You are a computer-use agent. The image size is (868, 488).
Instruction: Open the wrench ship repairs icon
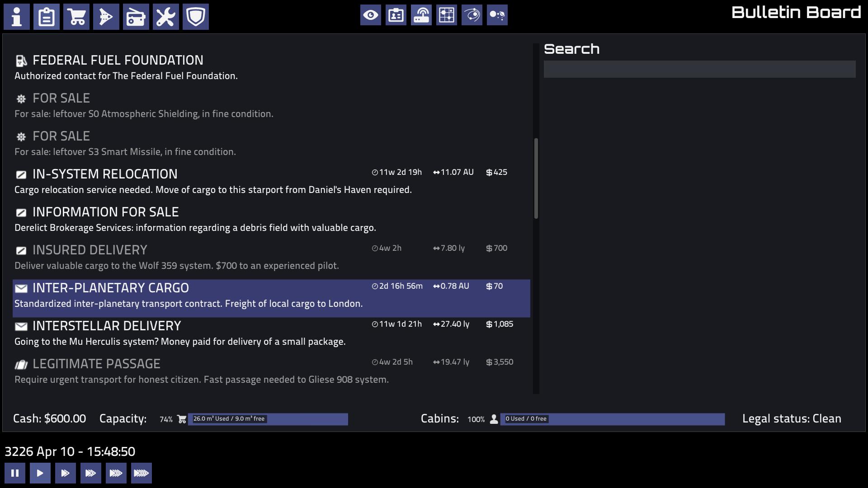point(166,17)
